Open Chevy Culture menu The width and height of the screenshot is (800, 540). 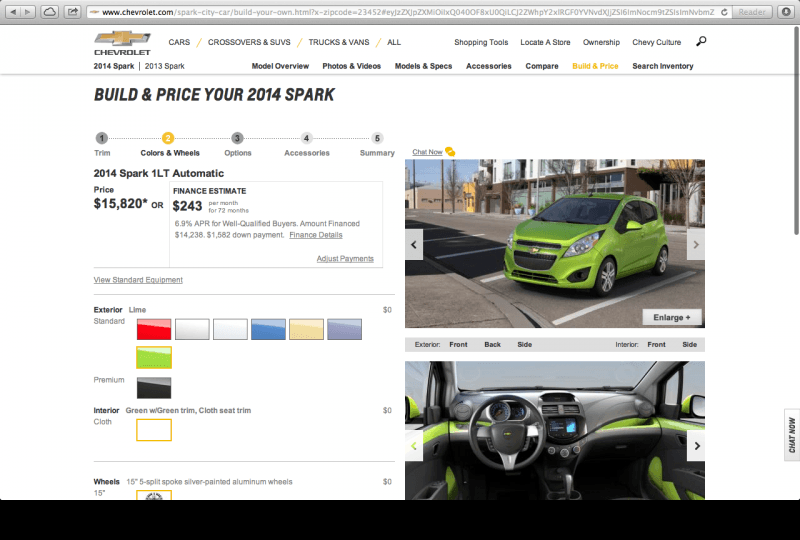[x=657, y=42]
